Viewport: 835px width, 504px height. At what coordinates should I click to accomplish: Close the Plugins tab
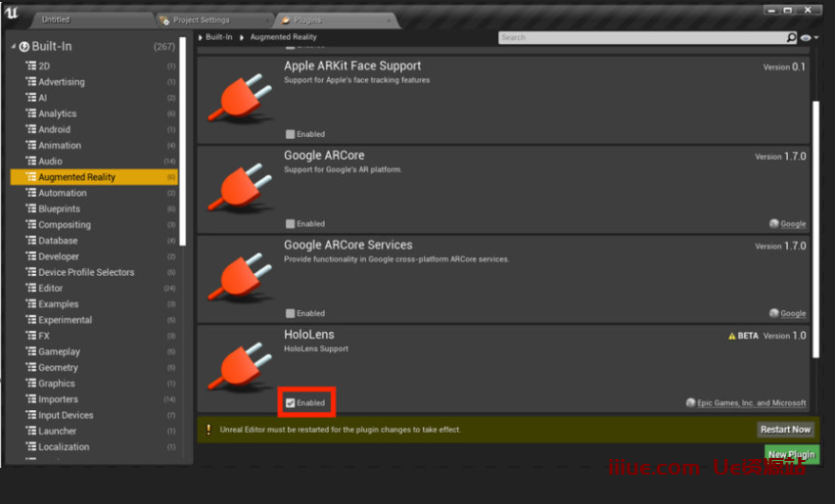click(389, 21)
